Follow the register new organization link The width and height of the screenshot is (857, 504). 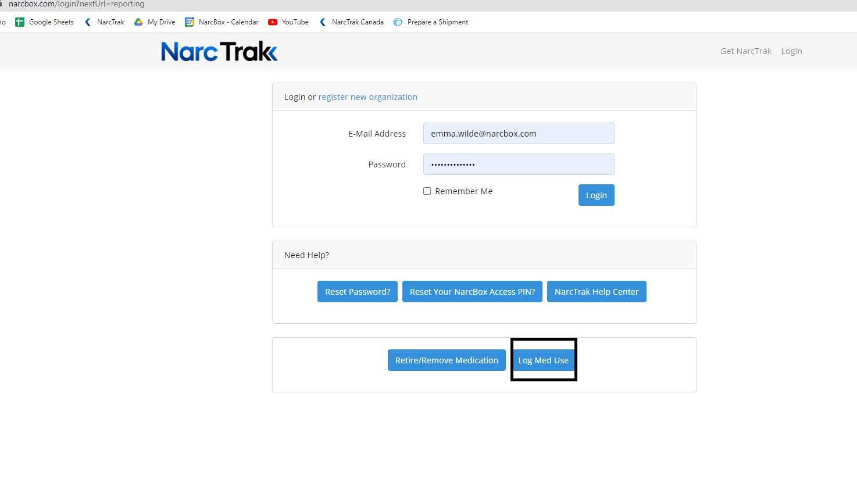coord(367,97)
